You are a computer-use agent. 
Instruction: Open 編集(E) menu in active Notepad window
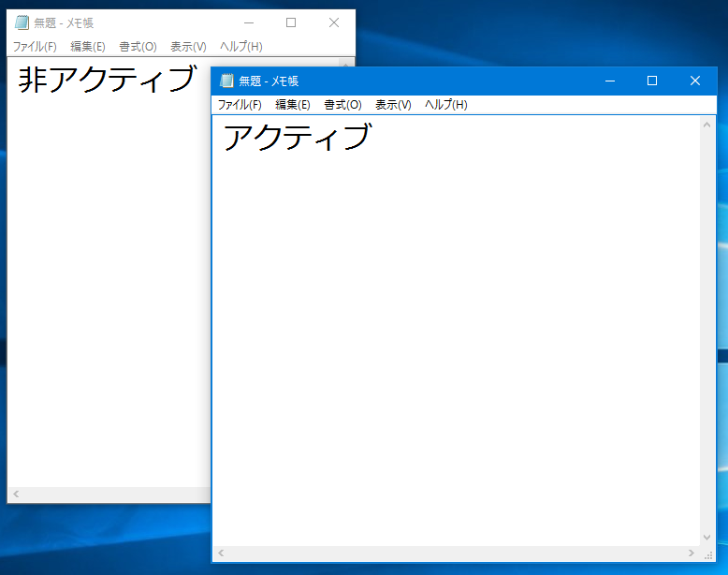(x=293, y=105)
